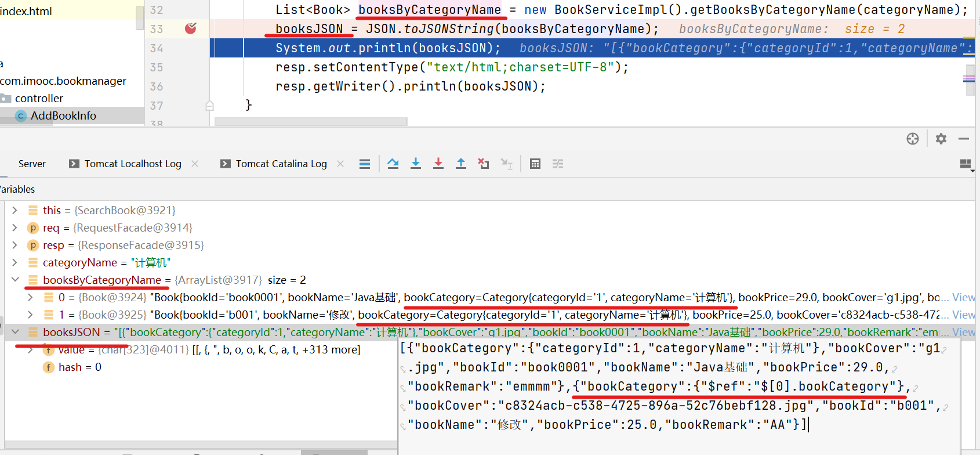Screen dimensions: 980x455
Task: Click the Drop Frame icon
Action: pyautogui.click(x=484, y=164)
